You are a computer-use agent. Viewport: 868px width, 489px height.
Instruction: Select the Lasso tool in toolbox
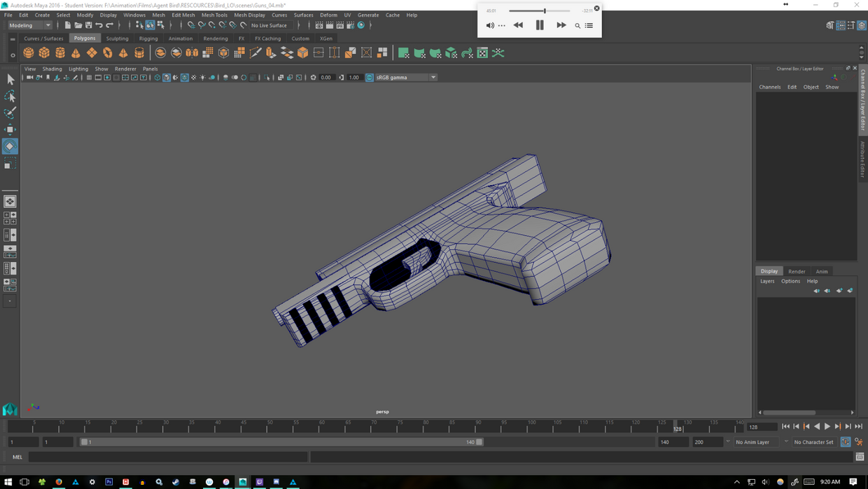[10, 96]
